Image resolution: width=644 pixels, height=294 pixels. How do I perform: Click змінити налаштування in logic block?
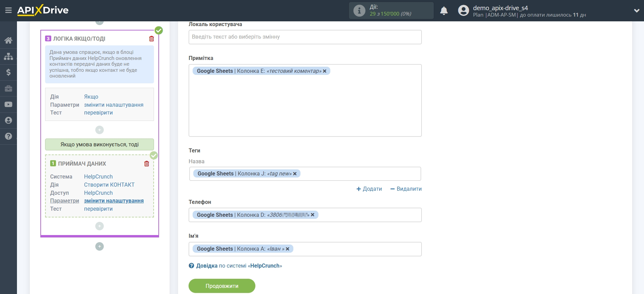coord(114,105)
